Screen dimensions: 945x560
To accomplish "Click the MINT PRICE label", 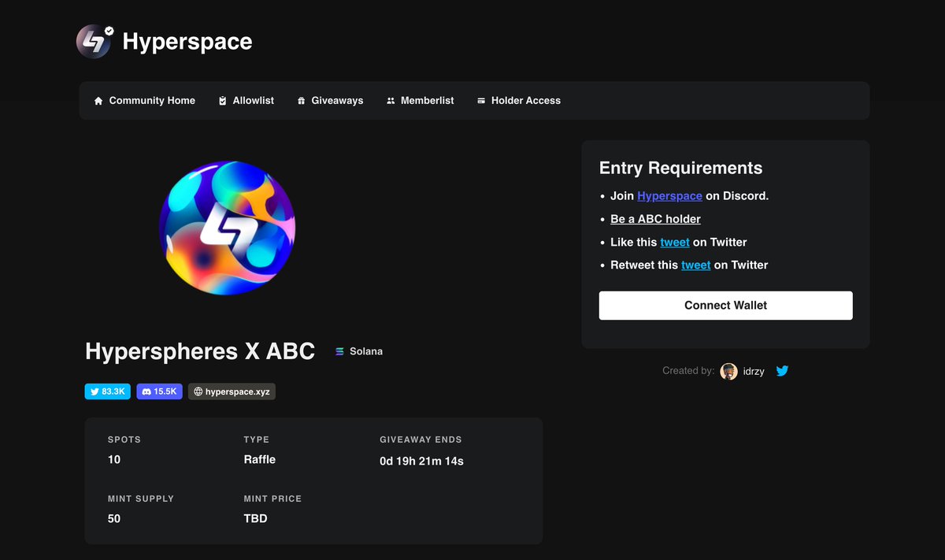I will tap(272, 499).
